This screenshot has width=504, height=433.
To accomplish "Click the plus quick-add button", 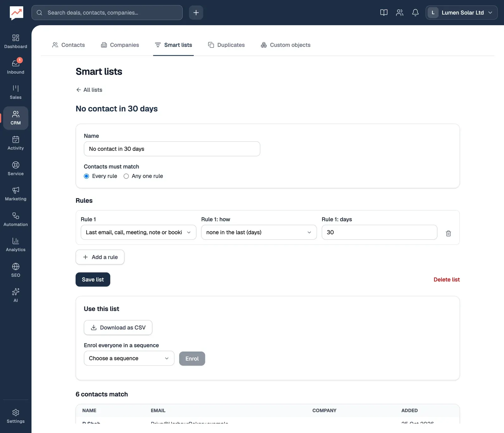I will (196, 13).
